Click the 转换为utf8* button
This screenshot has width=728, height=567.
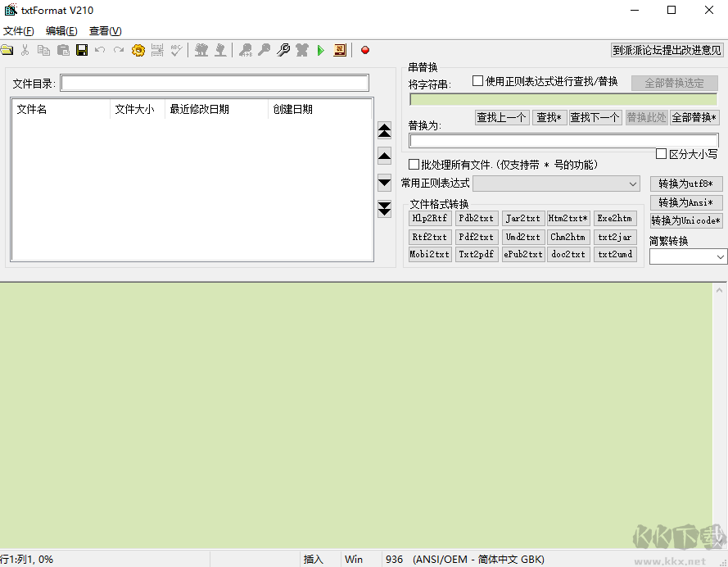tap(685, 184)
